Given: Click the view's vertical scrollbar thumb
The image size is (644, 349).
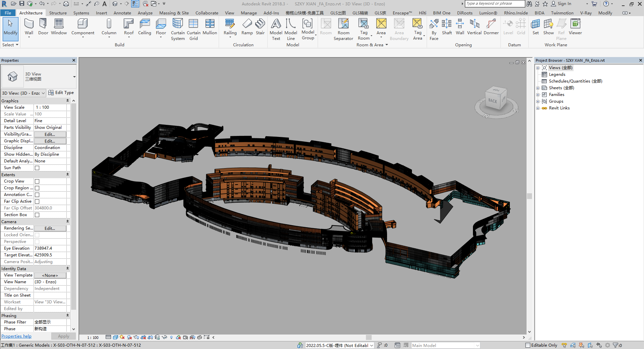Looking at the screenshot, I should 529,196.
